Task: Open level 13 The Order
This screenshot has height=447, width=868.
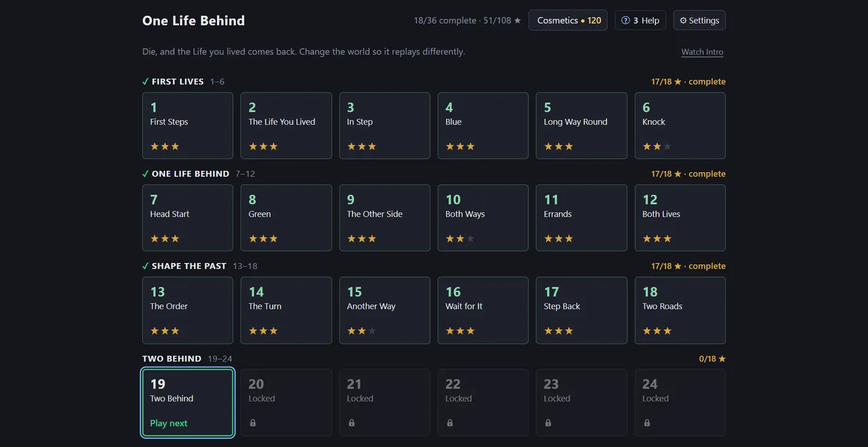Action: click(x=188, y=310)
